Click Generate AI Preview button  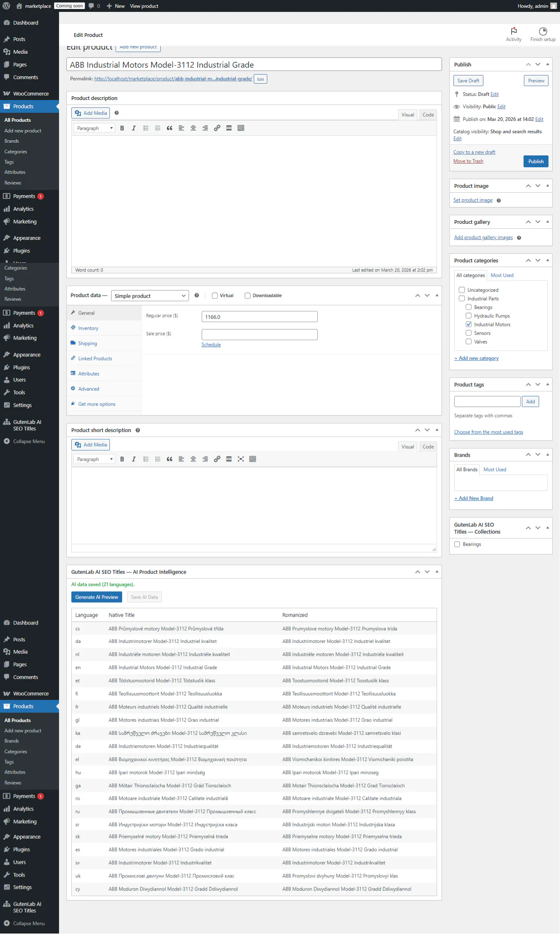coord(97,597)
